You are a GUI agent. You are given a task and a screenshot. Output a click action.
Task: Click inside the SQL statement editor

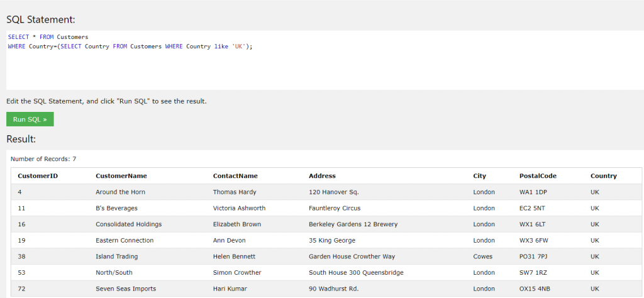pos(325,60)
